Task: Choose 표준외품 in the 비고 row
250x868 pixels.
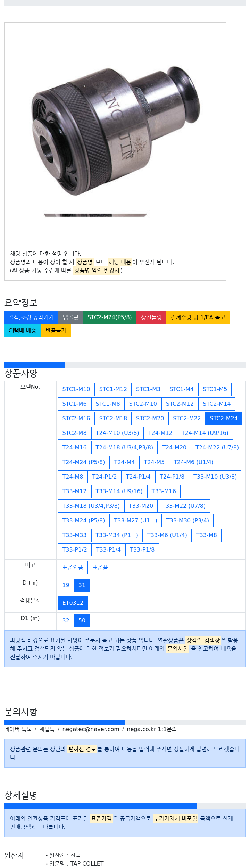Action: tap(73, 568)
